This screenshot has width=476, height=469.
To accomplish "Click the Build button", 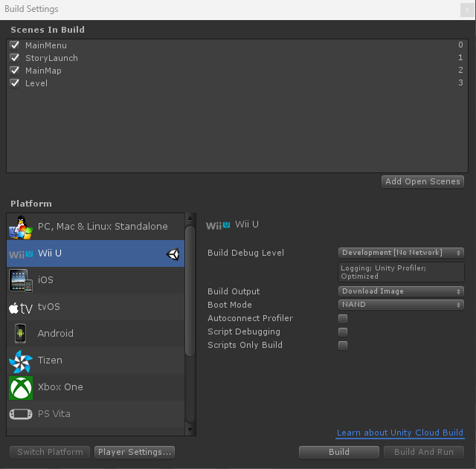I will (339, 452).
